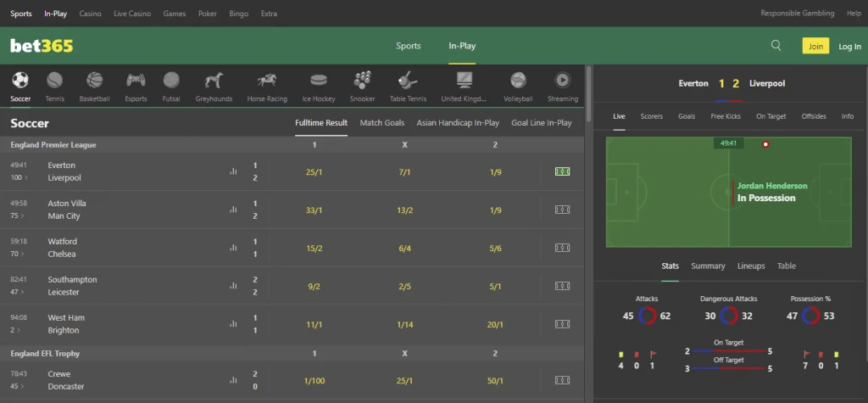Click the pitch icon for Aston Villa v Man City
The height and width of the screenshot is (403, 868).
(x=563, y=210)
